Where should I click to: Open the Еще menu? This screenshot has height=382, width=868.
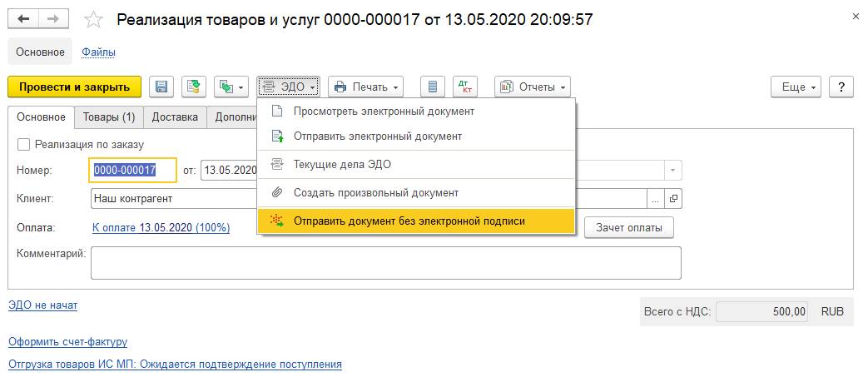pyautogui.click(x=796, y=87)
